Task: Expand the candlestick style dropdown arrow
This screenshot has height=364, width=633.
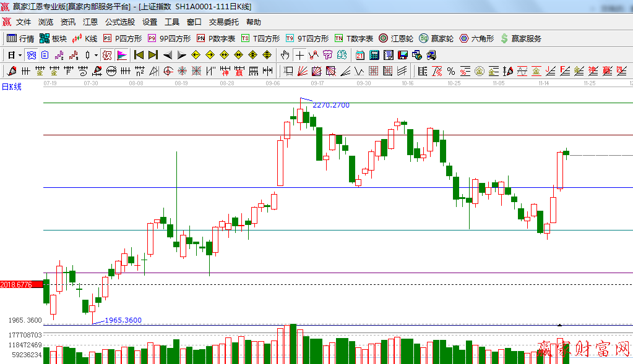Action: pyautogui.click(x=96, y=55)
